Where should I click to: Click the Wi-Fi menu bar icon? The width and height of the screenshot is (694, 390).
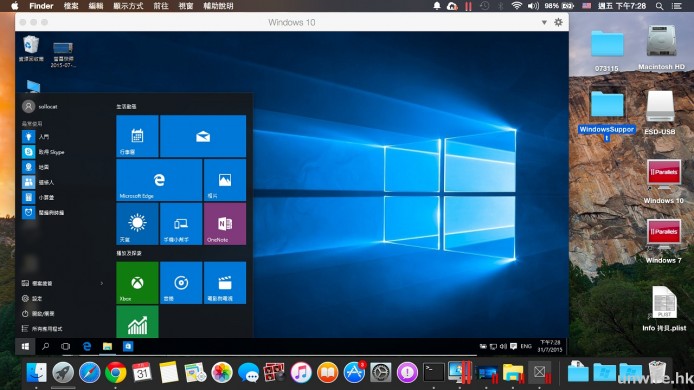coord(516,6)
